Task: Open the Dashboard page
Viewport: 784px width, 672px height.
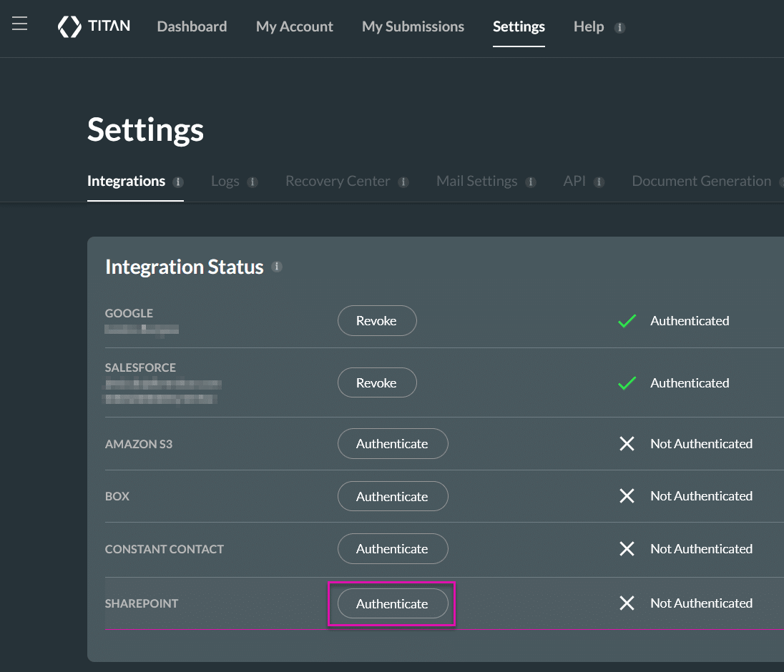Action: click(192, 26)
